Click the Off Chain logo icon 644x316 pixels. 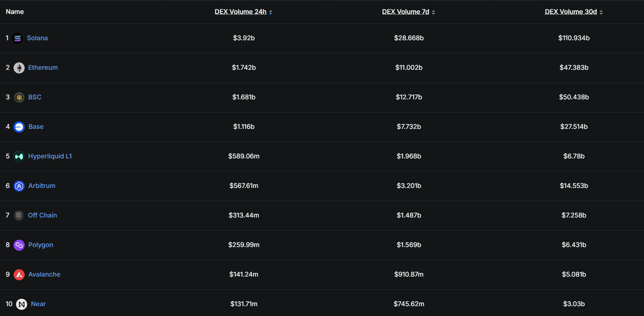(19, 215)
